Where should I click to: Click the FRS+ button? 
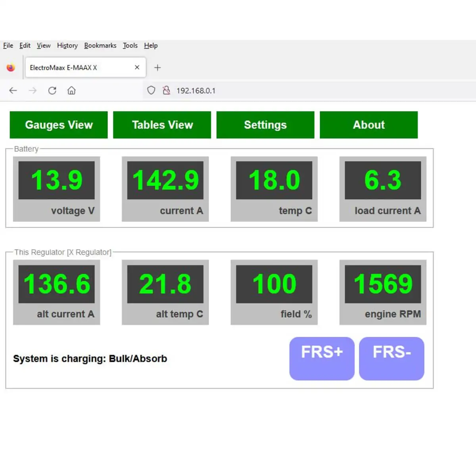pos(322,359)
